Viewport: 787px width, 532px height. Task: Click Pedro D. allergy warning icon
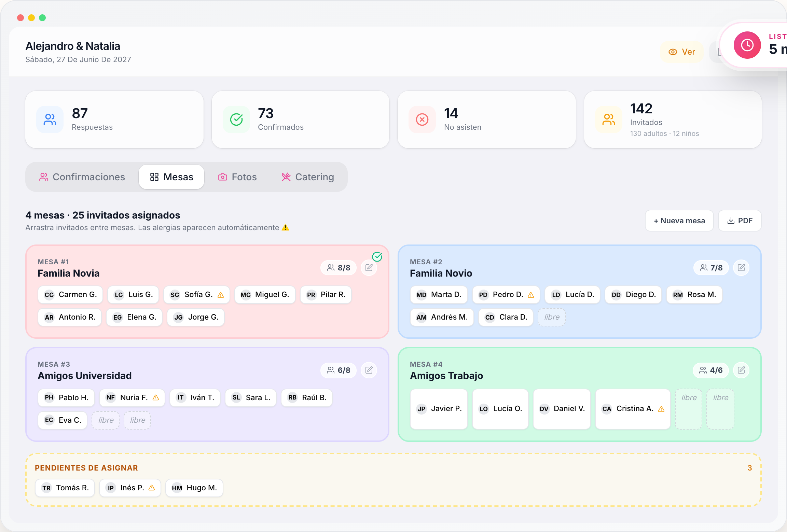[531, 295]
